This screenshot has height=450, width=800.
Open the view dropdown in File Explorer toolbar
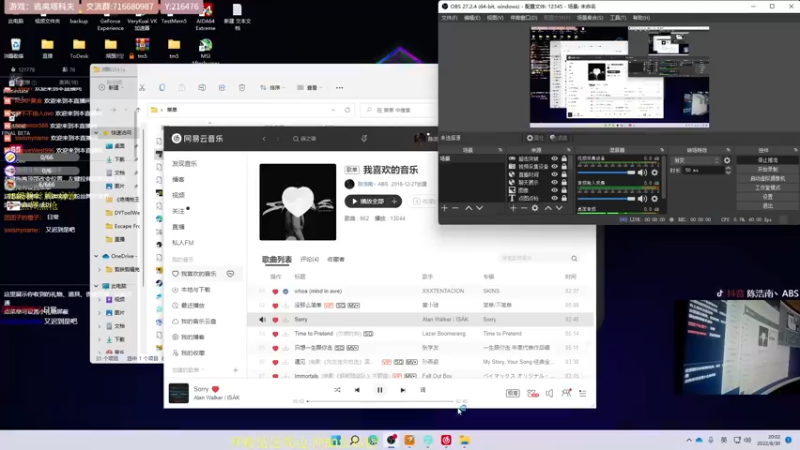click(x=310, y=88)
